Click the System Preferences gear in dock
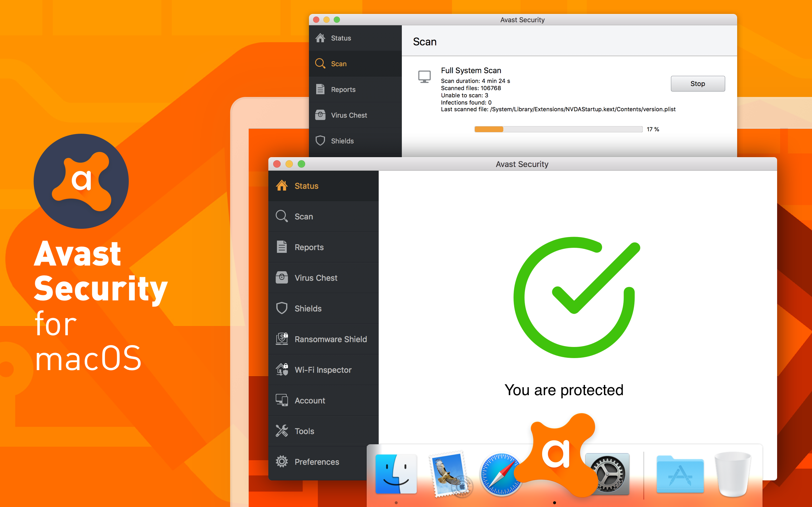 pyautogui.click(x=609, y=472)
